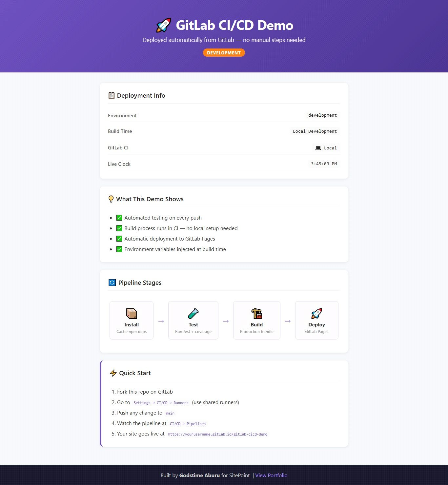Click the GitLab Pages caption under Deploy
448x485 pixels.
(x=317, y=332)
